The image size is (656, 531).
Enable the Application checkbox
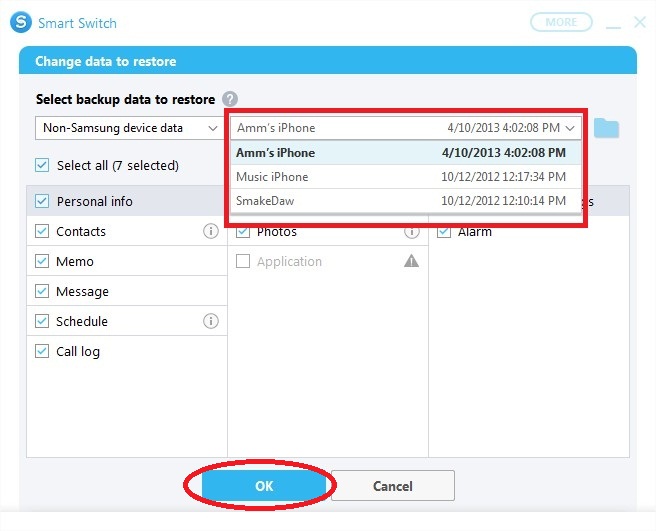243,261
